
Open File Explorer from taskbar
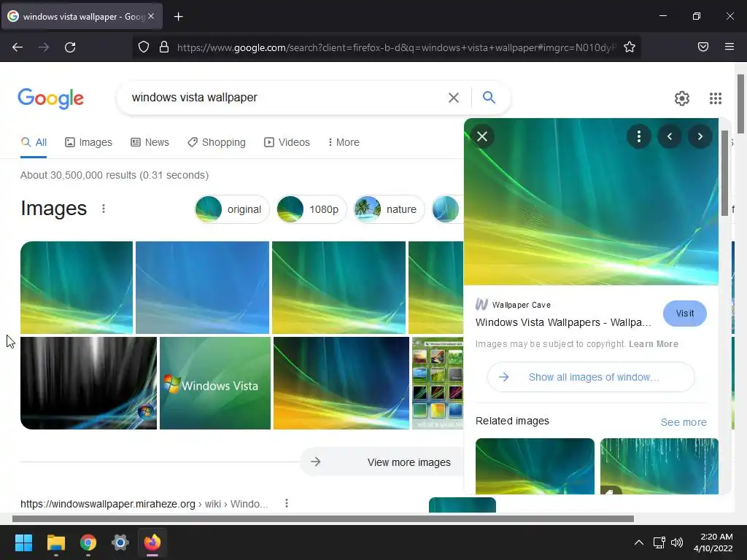pos(55,542)
